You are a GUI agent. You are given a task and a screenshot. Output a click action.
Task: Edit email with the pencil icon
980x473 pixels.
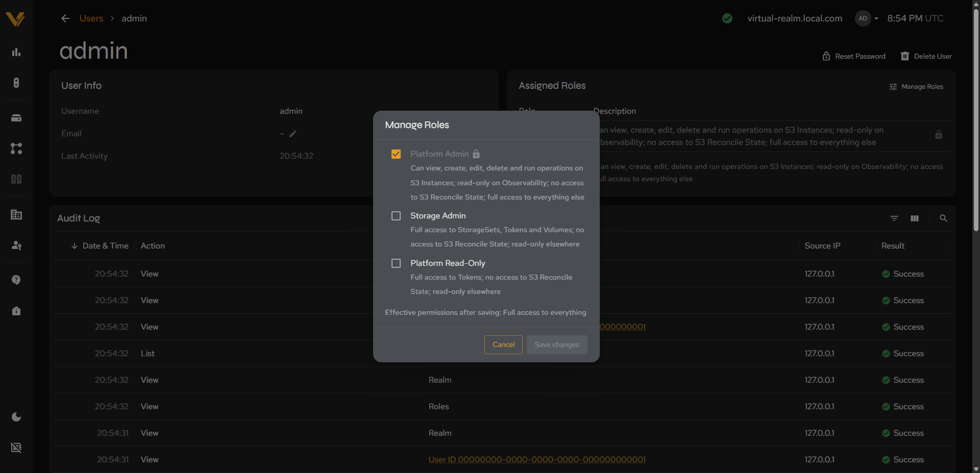tap(293, 134)
